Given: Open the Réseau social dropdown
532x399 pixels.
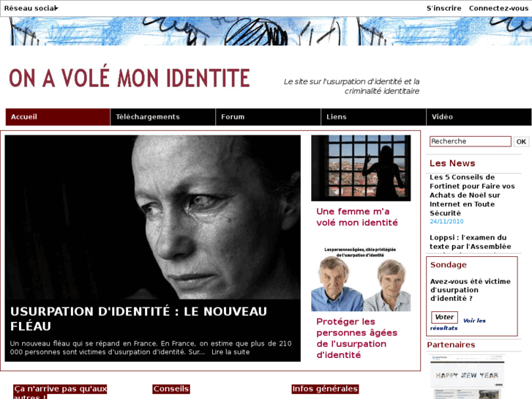Looking at the screenshot, I should [31, 8].
